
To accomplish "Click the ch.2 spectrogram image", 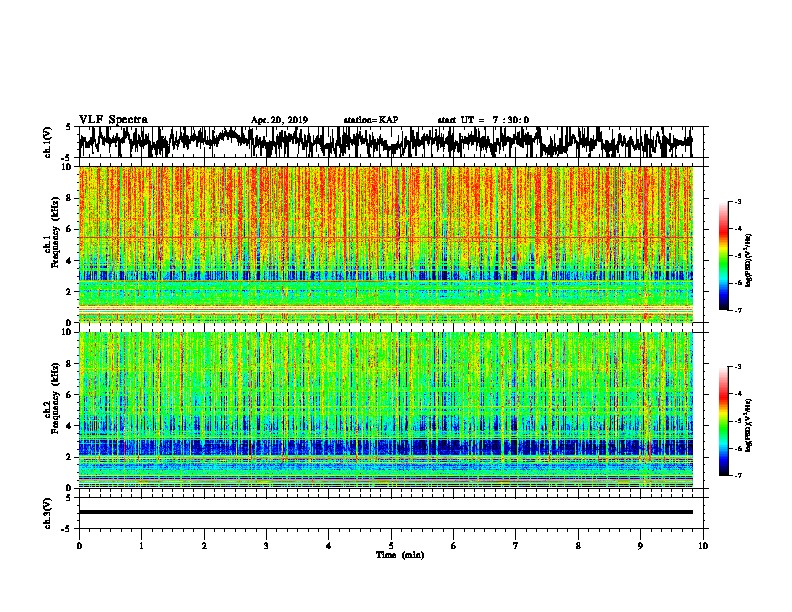I will click(x=385, y=410).
